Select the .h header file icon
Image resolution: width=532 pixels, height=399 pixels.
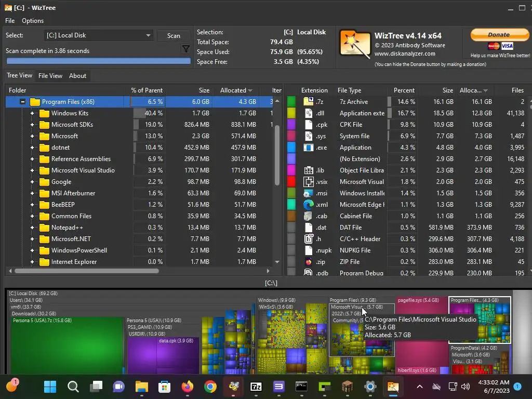tap(309, 238)
